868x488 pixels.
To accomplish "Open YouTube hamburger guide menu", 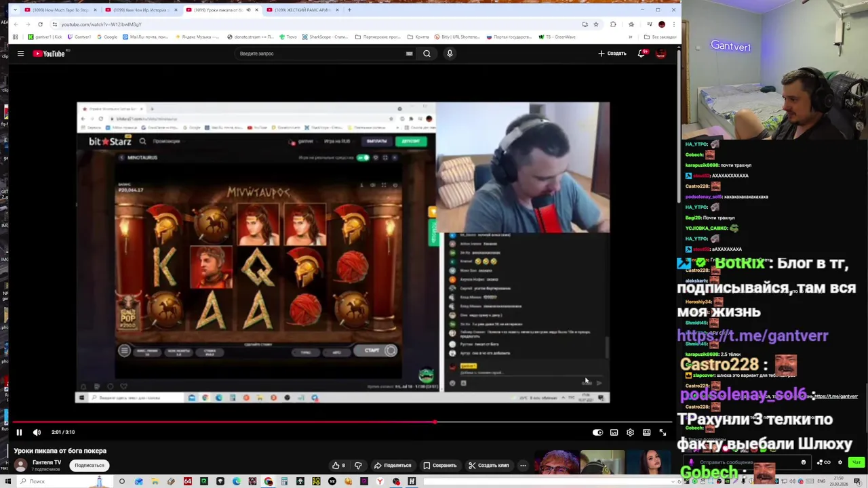I will pyautogui.click(x=20, y=54).
